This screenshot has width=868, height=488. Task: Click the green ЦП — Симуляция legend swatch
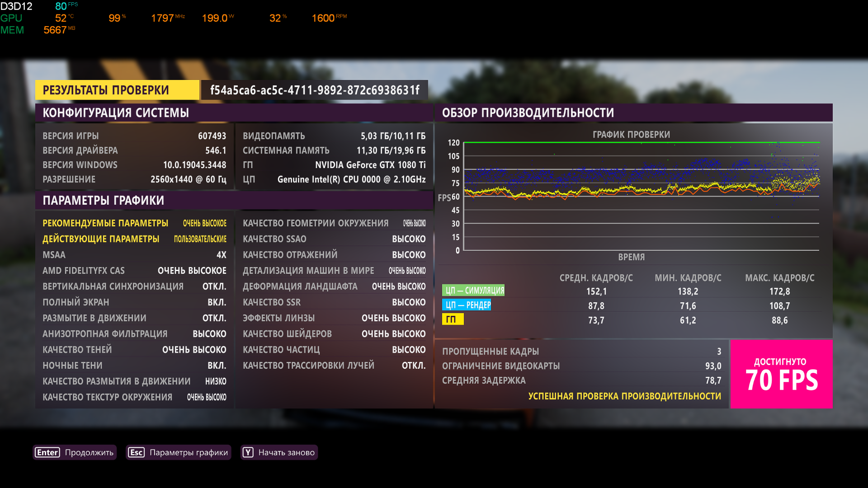click(473, 291)
